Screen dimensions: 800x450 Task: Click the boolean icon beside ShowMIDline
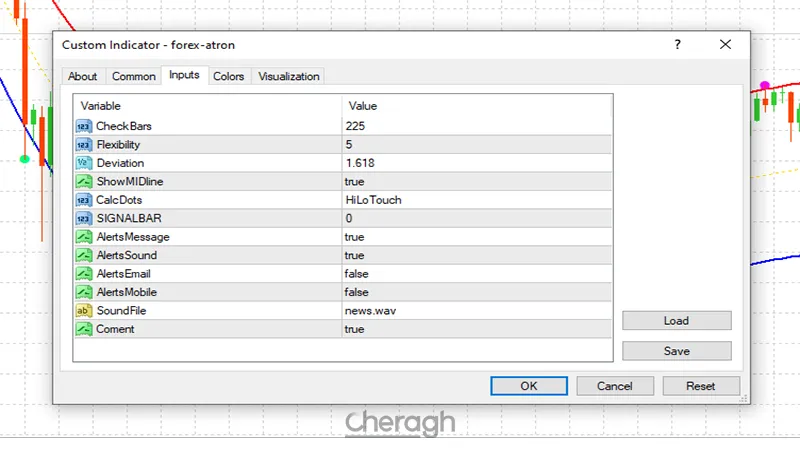[84, 182]
